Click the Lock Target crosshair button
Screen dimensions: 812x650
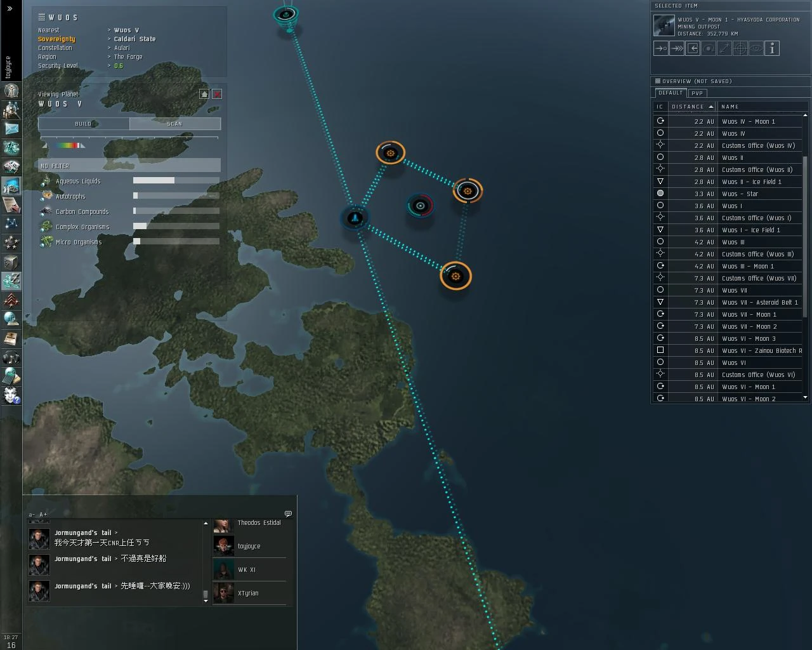[x=740, y=48]
